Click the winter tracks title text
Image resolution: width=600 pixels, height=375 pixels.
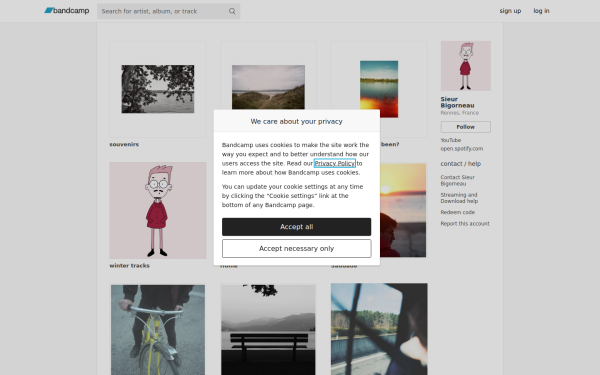click(x=129, y=266)
